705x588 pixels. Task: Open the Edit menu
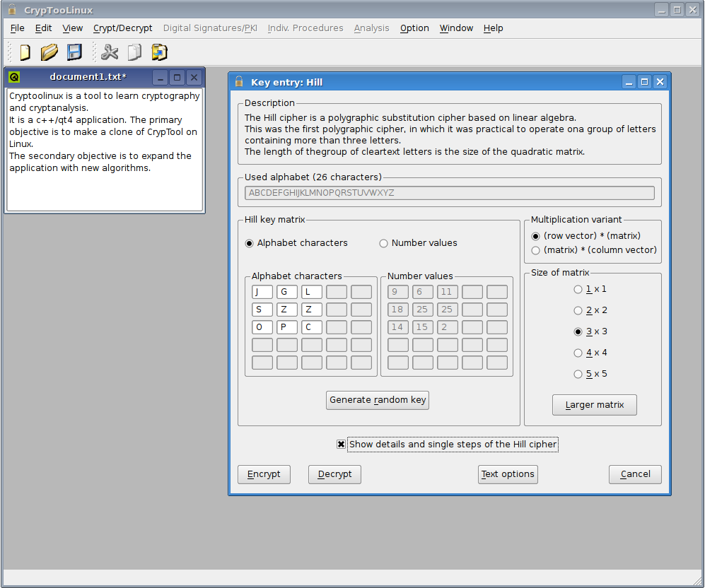[x=43, y=28]
